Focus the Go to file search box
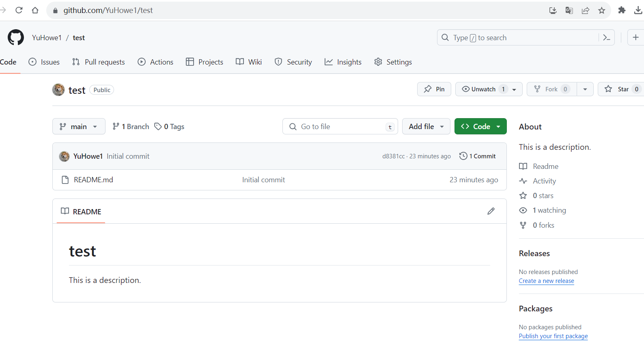The image size is (644, 341). pos(340,126)
